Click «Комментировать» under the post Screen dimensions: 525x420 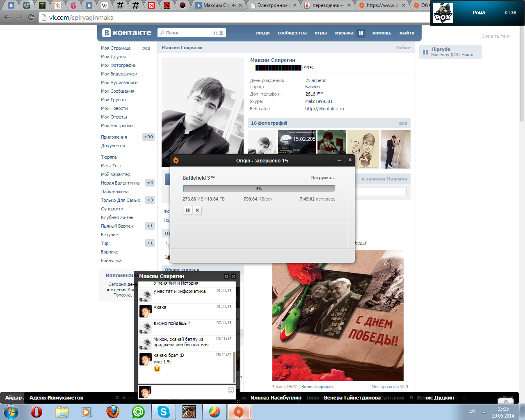coord(318,387)
